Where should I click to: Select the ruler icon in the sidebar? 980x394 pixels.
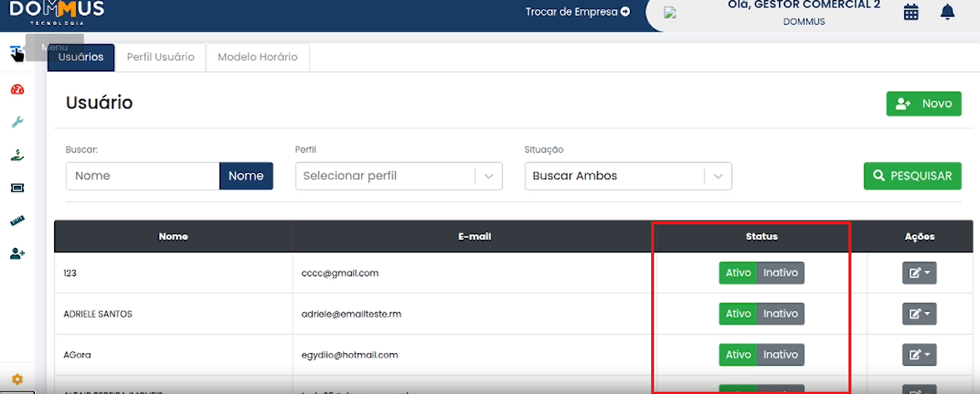(x=18, y=221)
